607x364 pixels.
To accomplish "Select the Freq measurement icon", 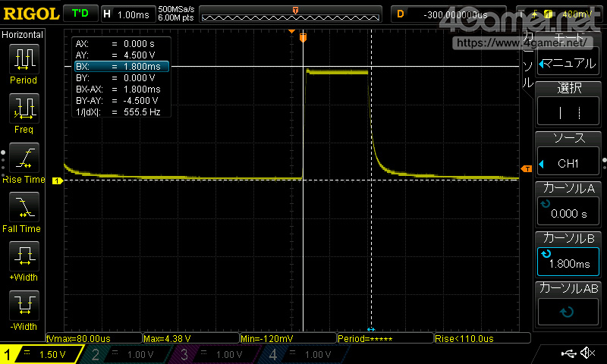I will 24,108.
